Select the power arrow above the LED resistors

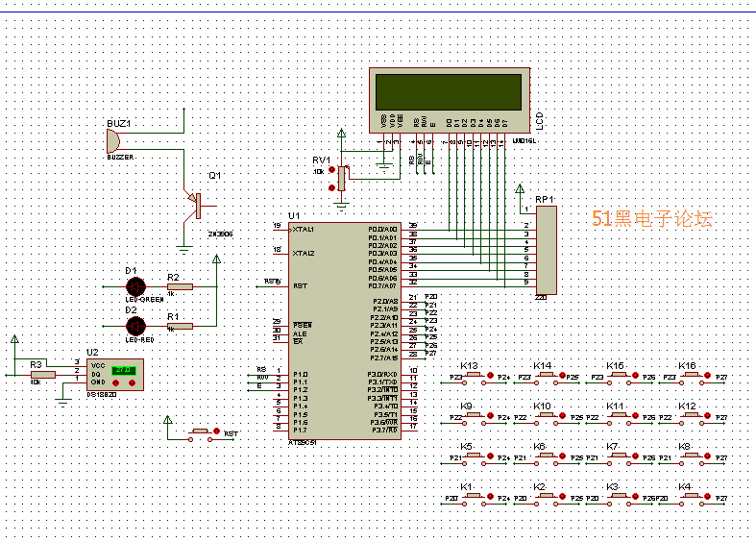pyautogui.click(x=216, y=259)
